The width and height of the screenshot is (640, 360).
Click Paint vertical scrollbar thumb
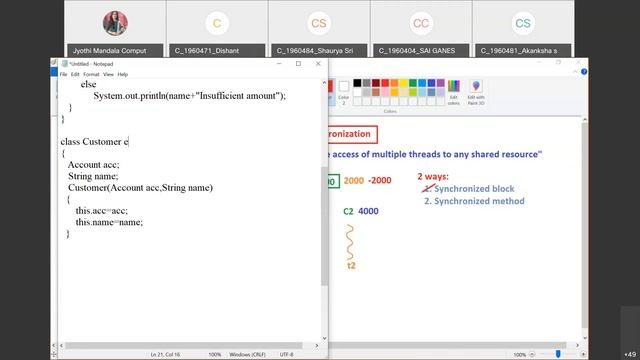pos(585,225)
